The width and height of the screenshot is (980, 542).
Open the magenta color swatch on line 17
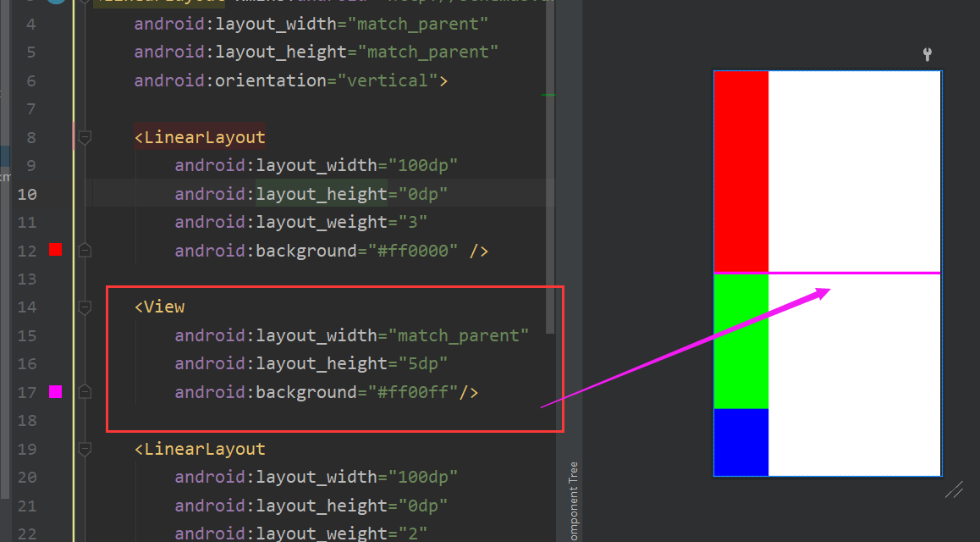[56, 392]
